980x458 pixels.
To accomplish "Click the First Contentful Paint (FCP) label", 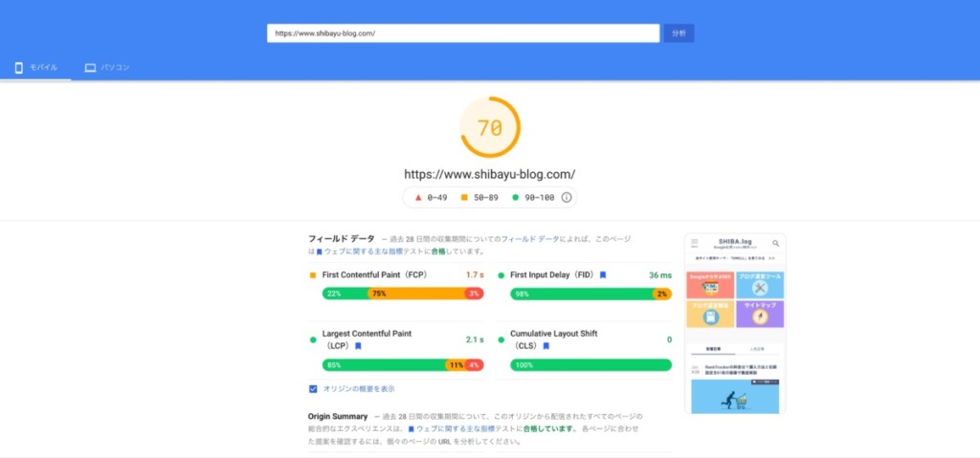I will [x=374, y=275].
